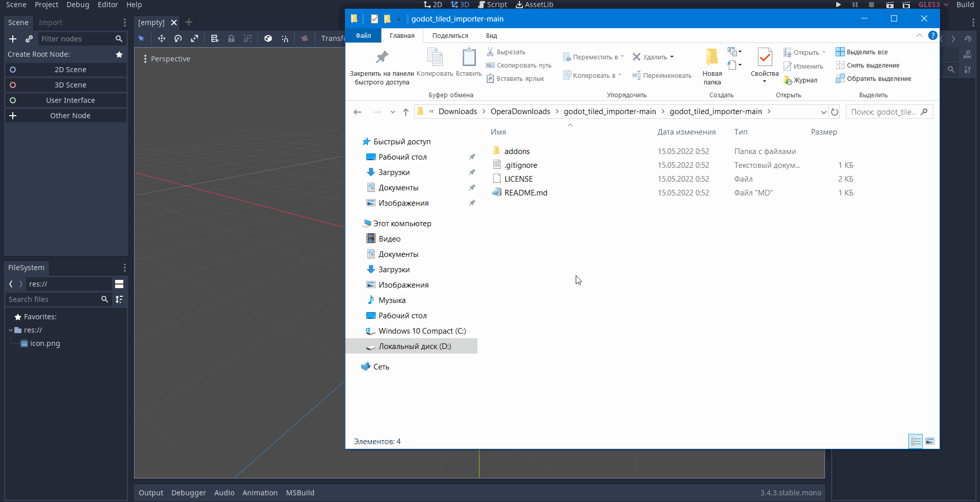Create a New folder (Новая папка)
Viewport: 980px width, 502px height.
click(712, 66)
